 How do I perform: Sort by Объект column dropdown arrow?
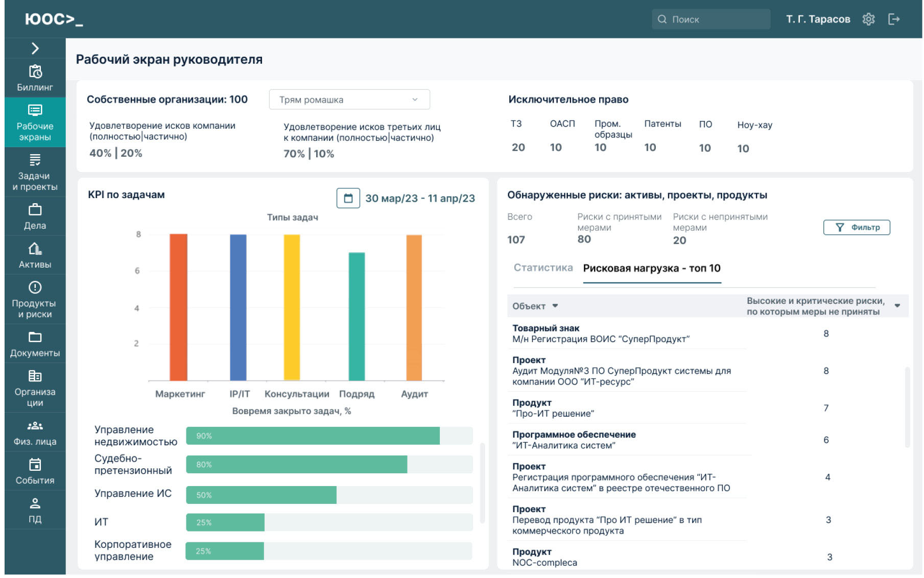[x=555, y=306]
